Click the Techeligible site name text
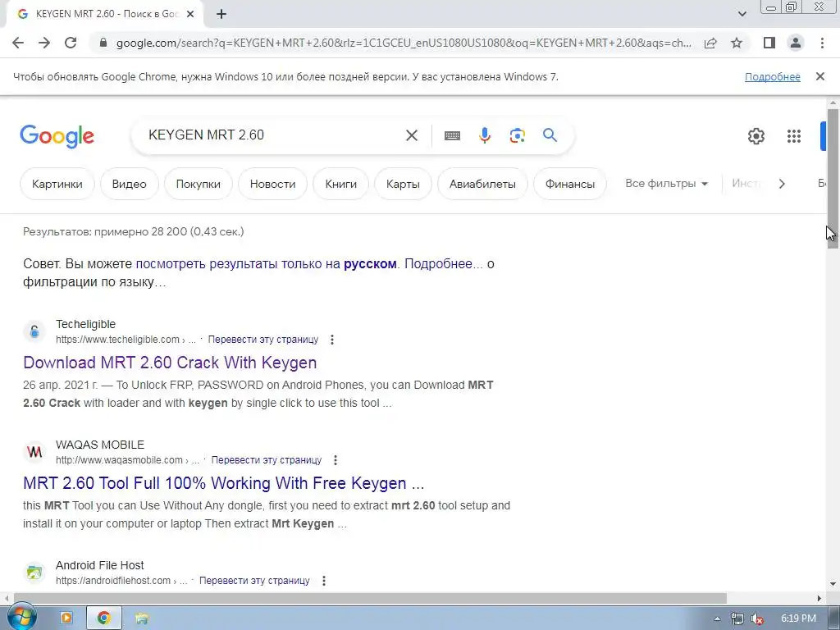 pyautogui.click(x=85, y=324)
